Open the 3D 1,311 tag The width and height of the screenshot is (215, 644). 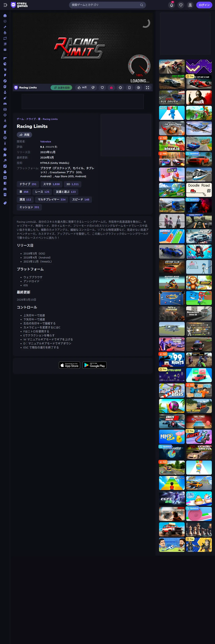tap(72, 184)
